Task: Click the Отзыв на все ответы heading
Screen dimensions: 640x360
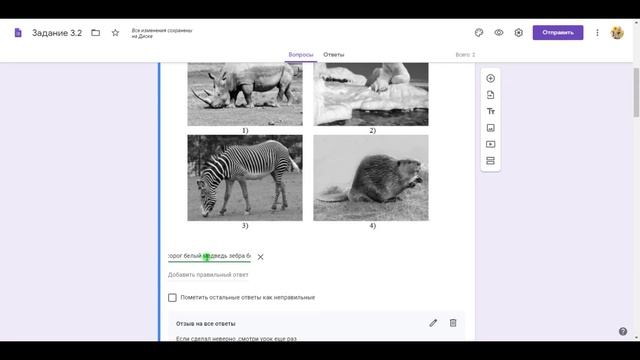Action: coord(206,324)
